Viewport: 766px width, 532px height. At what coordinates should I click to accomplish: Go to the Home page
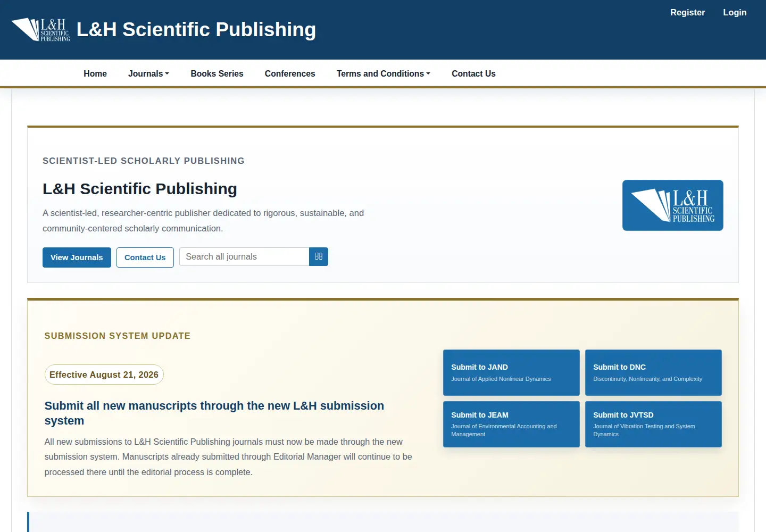point(95,74)
